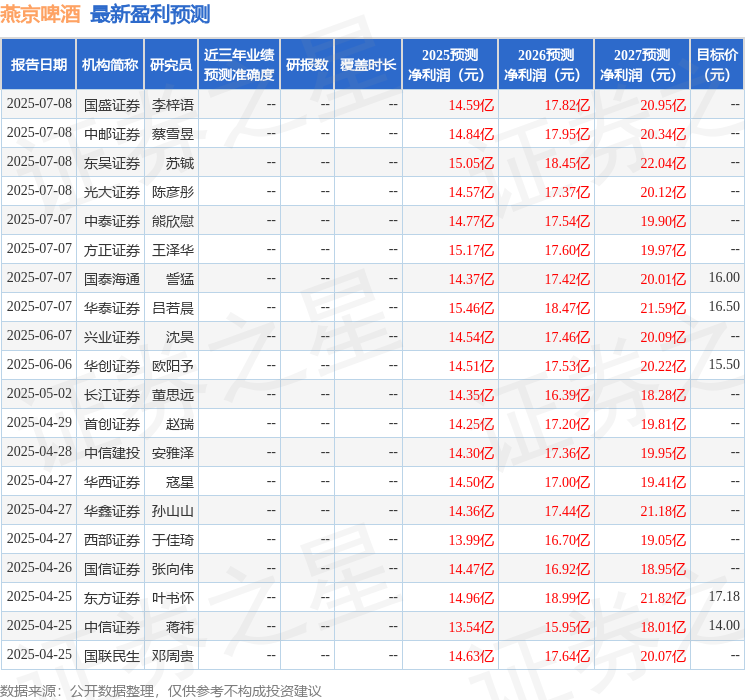Click analyst name 董思远
The width and height of the screenshot is (745, 700).
(173, 395)
